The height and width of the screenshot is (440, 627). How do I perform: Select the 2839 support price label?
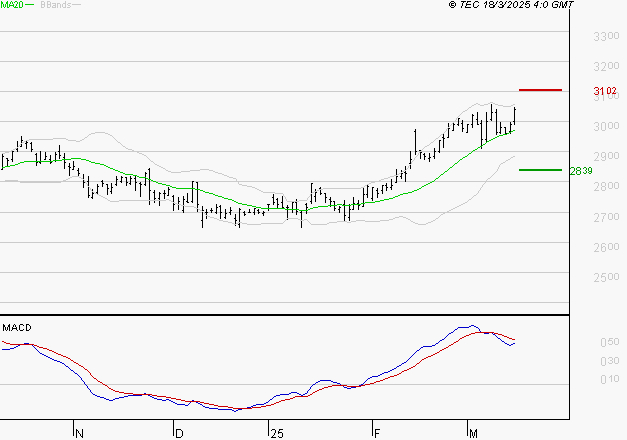[581, 171]
